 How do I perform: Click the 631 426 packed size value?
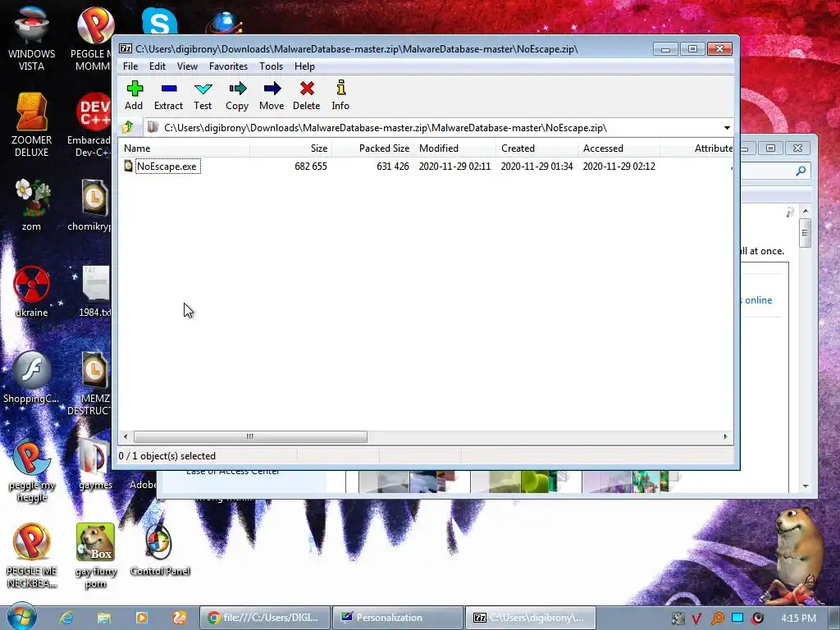[x=393, y=166]
